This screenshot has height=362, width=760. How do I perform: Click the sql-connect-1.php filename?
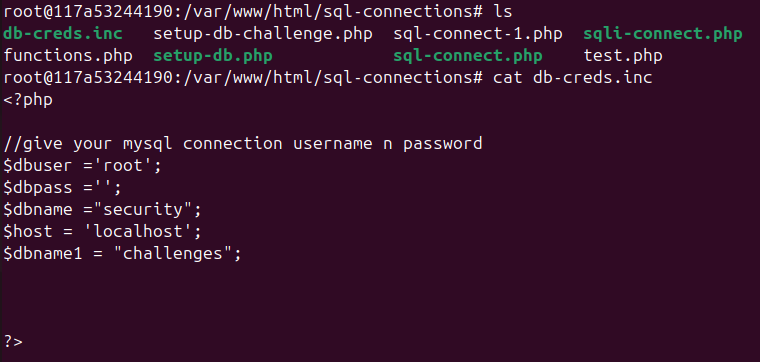coord(477,34)
